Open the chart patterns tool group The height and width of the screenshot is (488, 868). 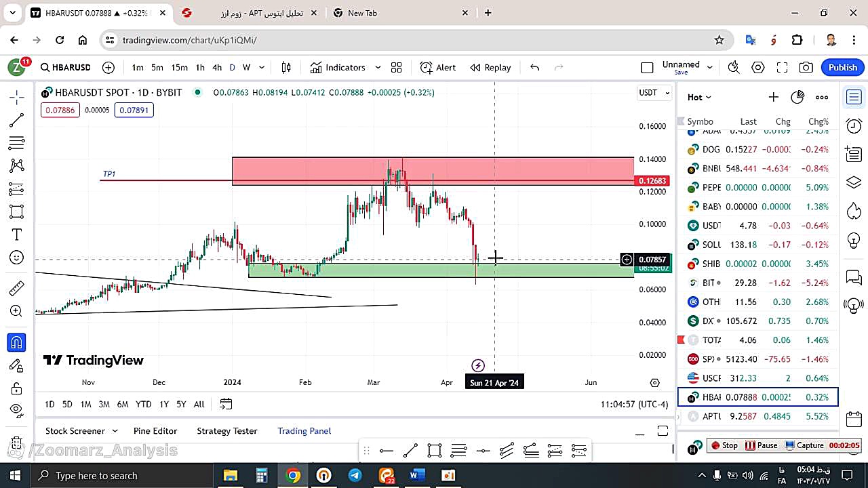pos(17,165)
